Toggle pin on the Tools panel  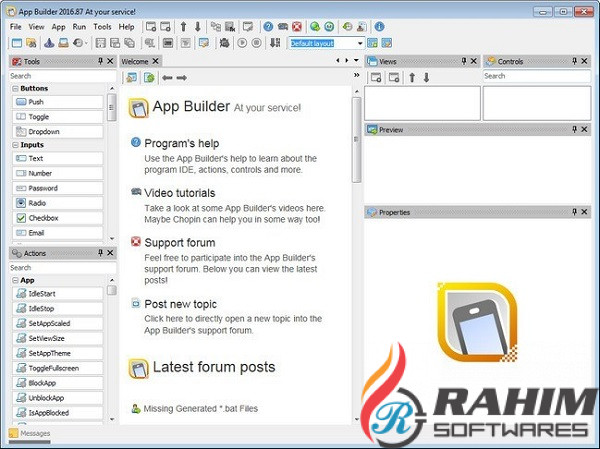100,61
